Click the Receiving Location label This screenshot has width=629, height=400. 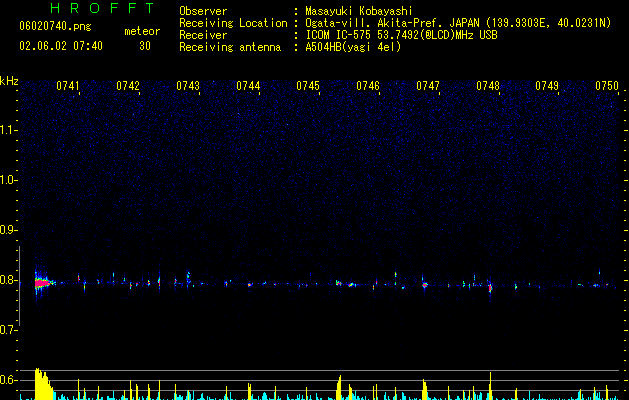(233, 23)
